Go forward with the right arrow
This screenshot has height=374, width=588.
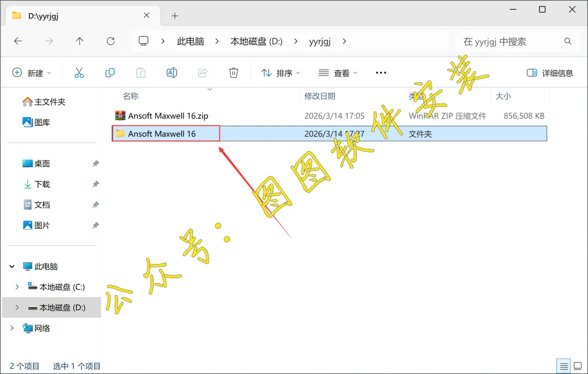pos(49,41)
